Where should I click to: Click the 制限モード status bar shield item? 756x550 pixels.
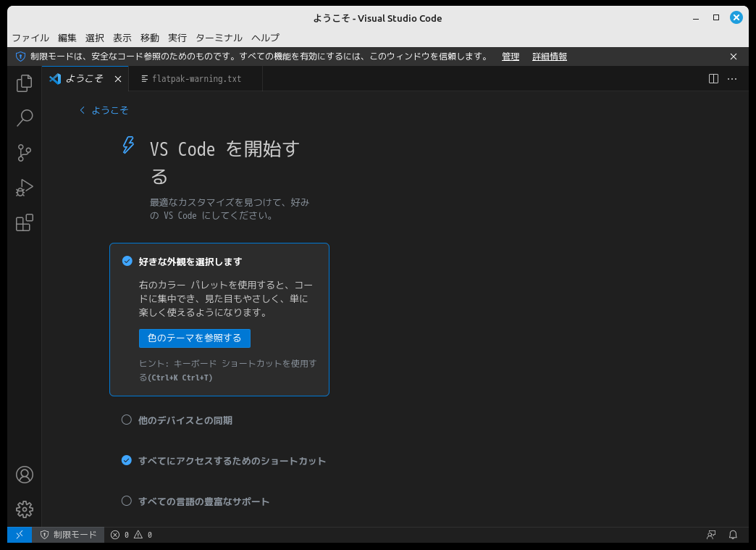click(69, 535)
